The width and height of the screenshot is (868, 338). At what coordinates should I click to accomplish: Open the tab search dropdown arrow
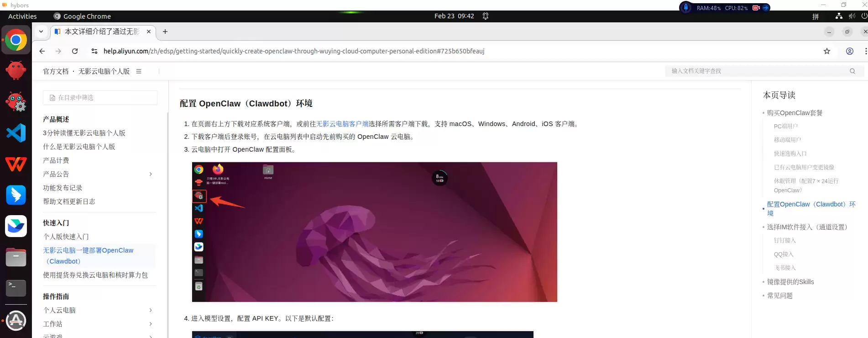41,32
